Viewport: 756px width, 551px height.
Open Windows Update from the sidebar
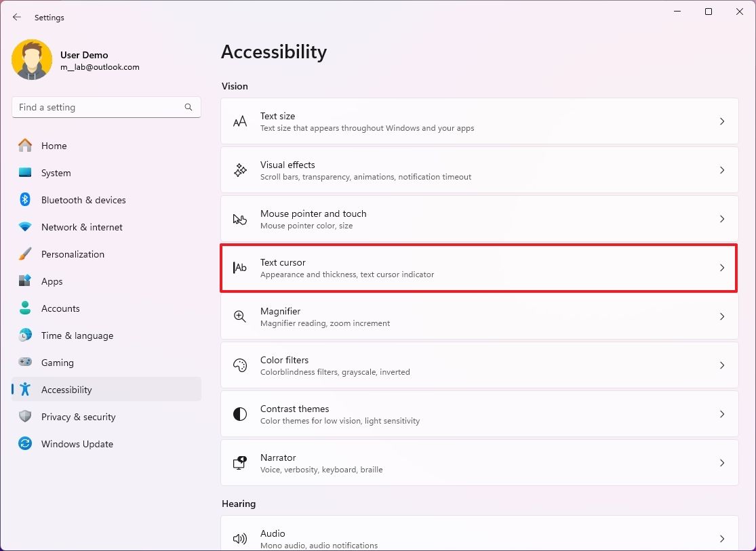pos(78,443)
